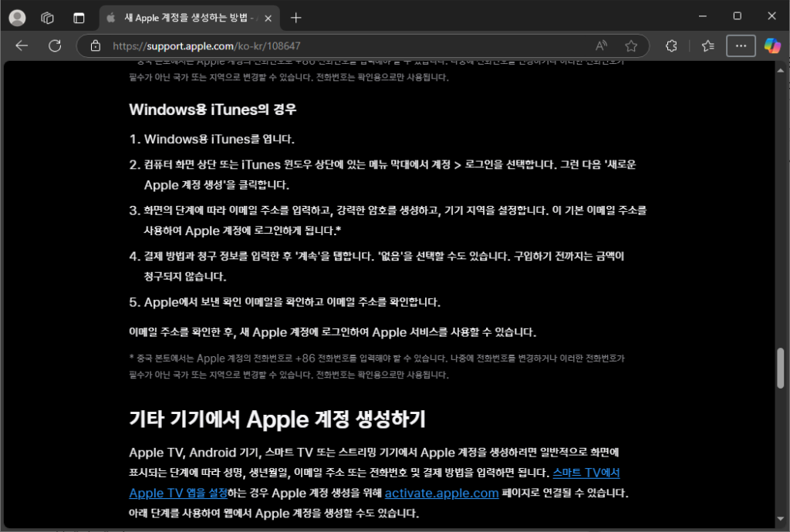790x532 pixels.
Task: Open the browser profile avatar
Action: pyautogui.click(x=17, y=18)
